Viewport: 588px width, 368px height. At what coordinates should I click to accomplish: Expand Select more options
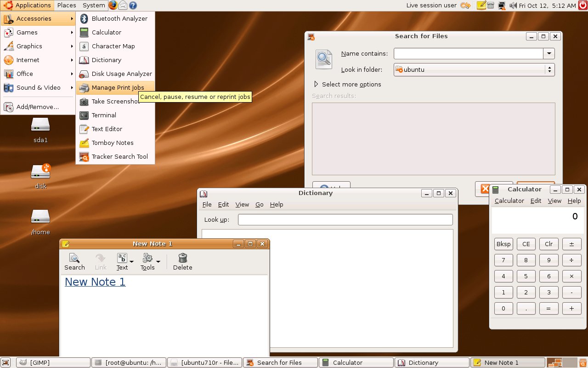pyautogui.click(x=347, y=84)
